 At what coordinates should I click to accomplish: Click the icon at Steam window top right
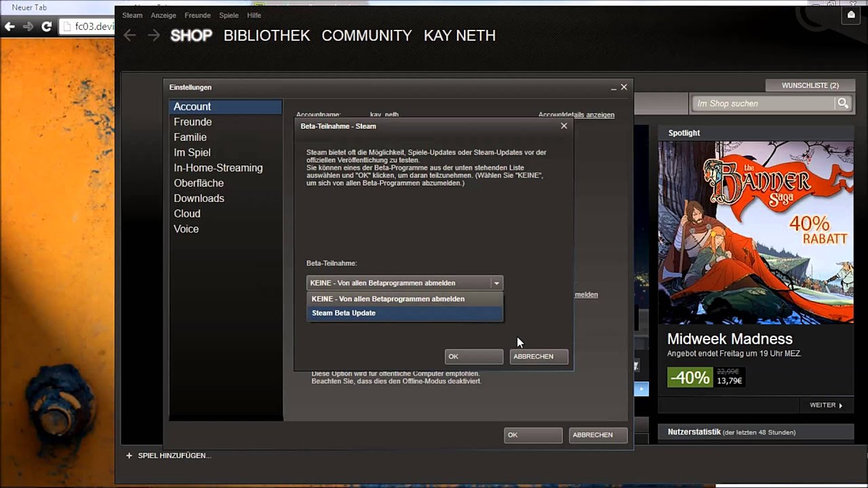(x=851, y=14)
